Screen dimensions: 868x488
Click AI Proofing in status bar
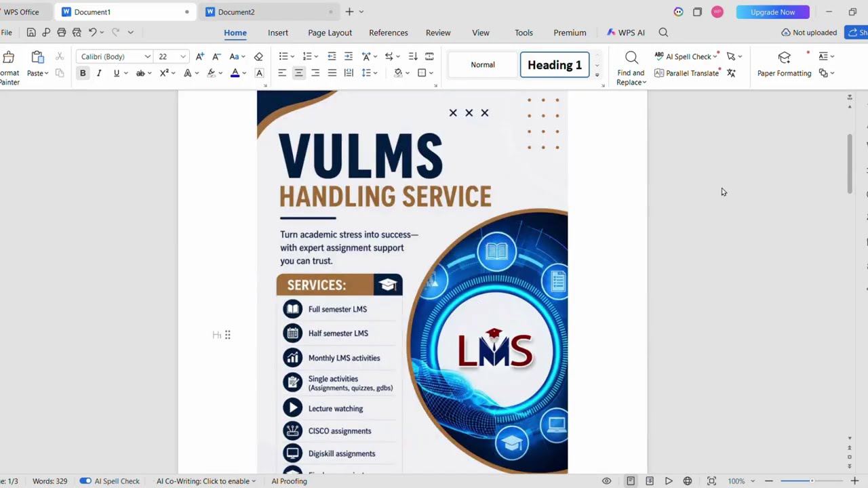[x=289, y=481]
